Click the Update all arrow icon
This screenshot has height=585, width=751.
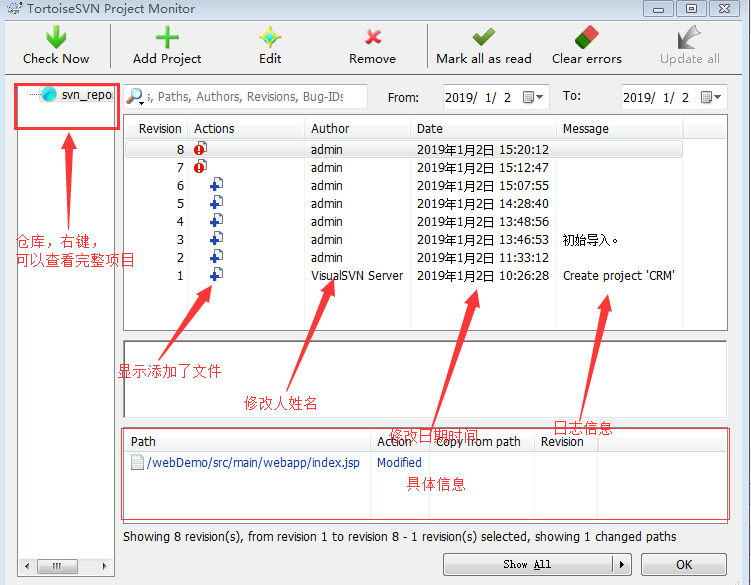689,37
